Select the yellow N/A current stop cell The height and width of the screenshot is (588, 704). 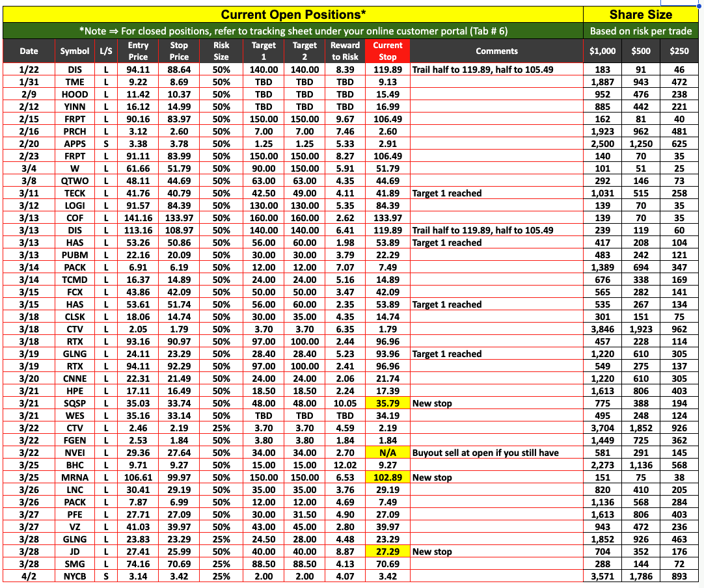pos(387,453)
